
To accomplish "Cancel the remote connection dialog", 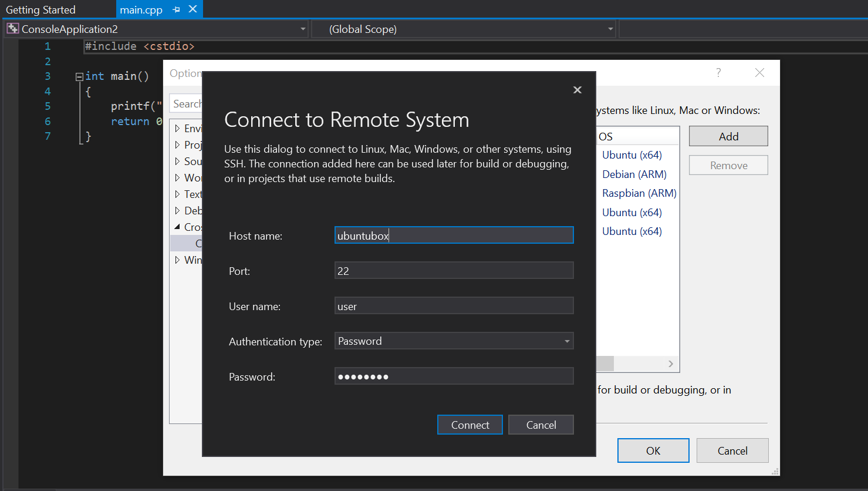I will click(541, 425).
